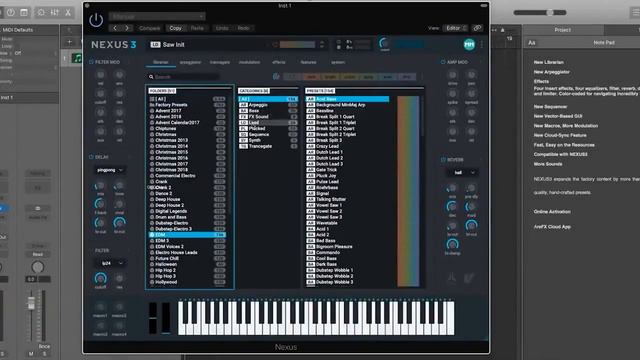Adjust the delay f-back knob
640x360 pixels.
click(x=100, y=204)
